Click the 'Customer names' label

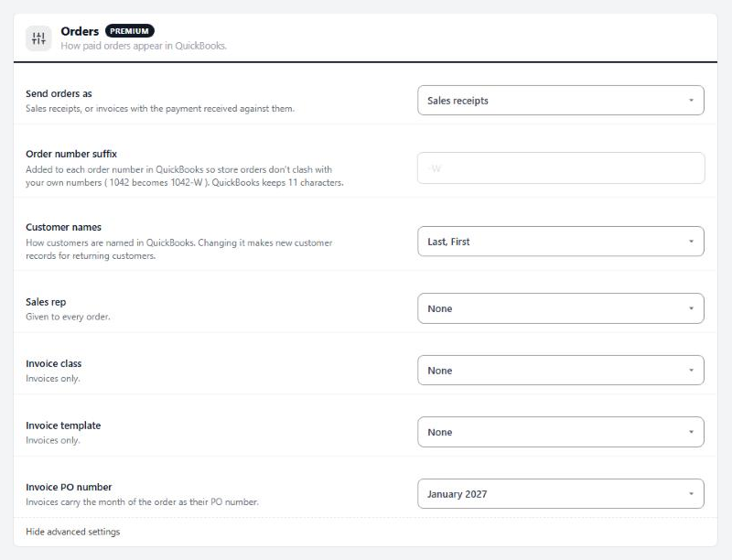coord(63,227)
